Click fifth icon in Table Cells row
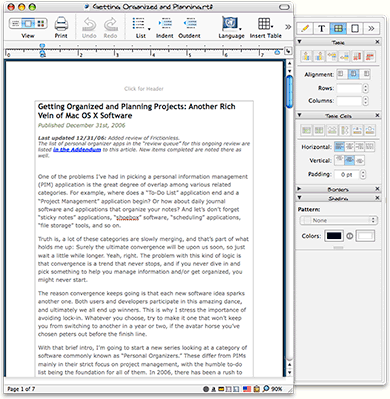The image size is (390, 399). [357, 130]
